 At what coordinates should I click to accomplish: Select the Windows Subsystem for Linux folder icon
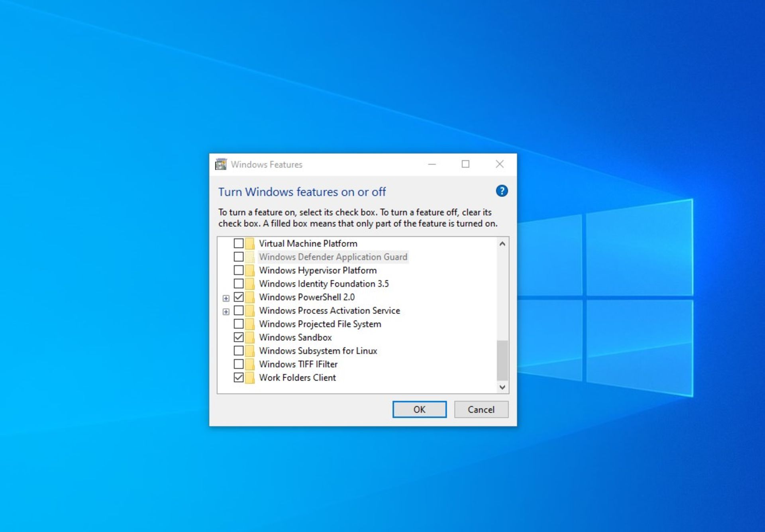pos(250,351)
